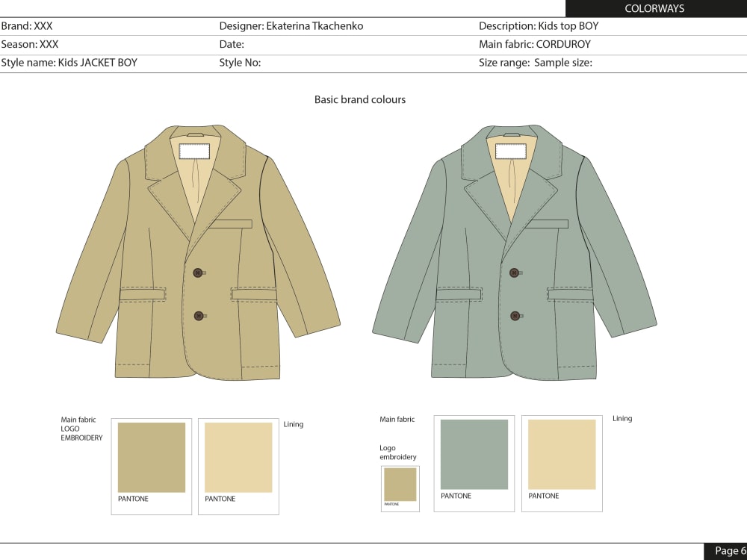Image resolution: width=747 pixels, height=560 pixels.
Task: Click 'Description: Kids top BOY'
Action: tap(539, 26)
